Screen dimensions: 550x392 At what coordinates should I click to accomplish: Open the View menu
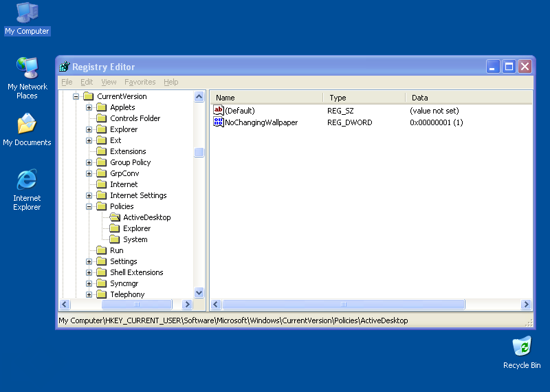coord(109,82)
